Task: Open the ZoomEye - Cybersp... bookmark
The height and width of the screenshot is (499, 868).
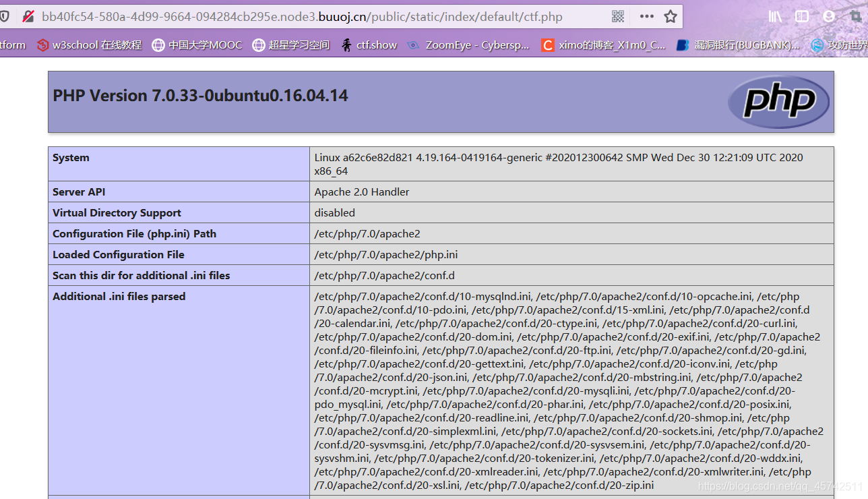Action: pos(468,45)
